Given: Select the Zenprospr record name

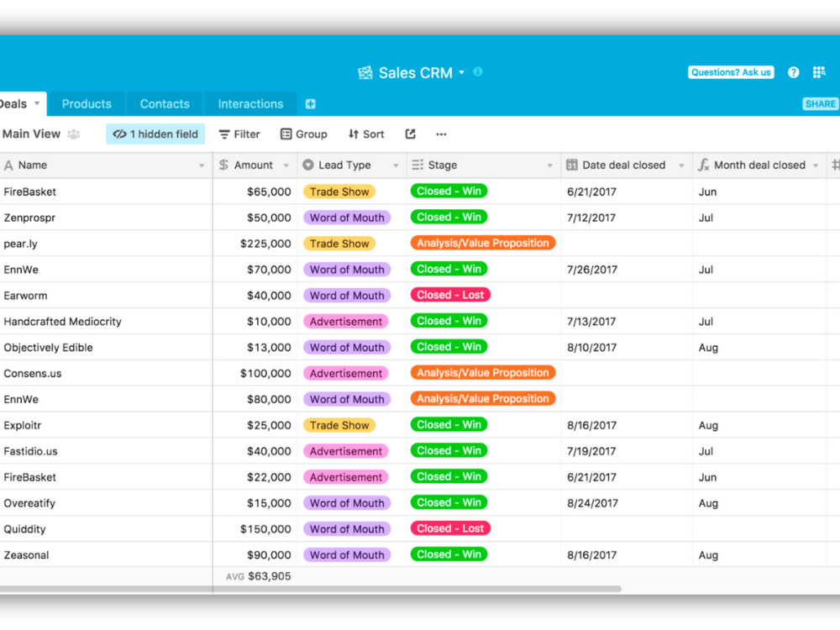Looking at the screenshot, I should pyautogui.click(x=29, y=218).
